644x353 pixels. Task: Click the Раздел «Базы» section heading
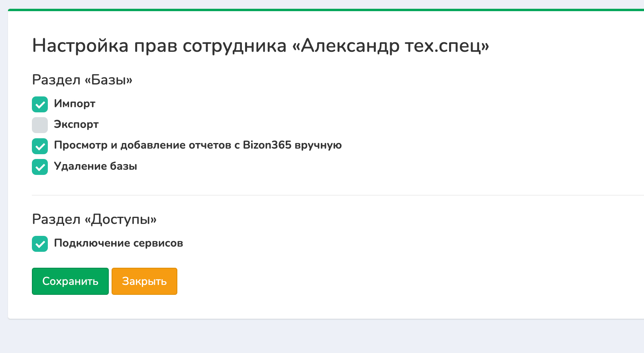click(x=82, y=80)
